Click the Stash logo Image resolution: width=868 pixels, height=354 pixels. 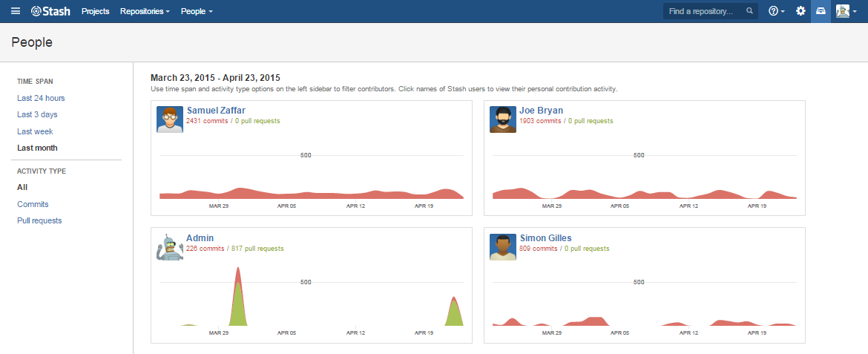(x=51, y=11)
